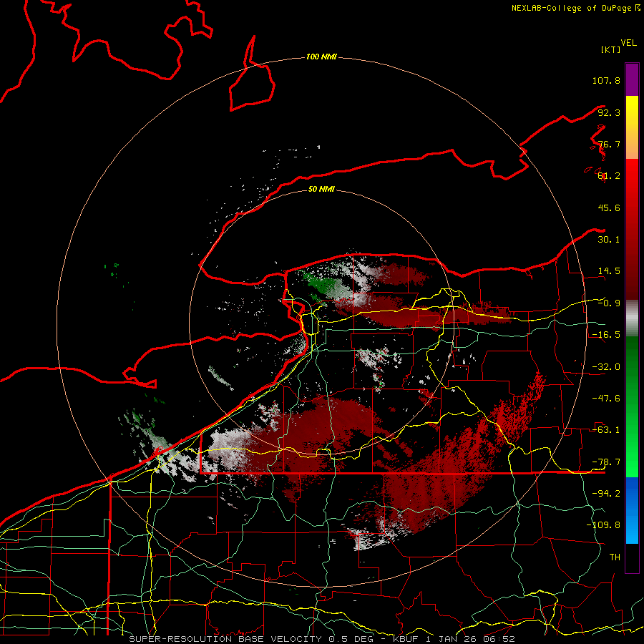This screenshot has height=644, width=644.
Task: Click the 30.1 velocity scale value
Action: (x=609, y=240)
